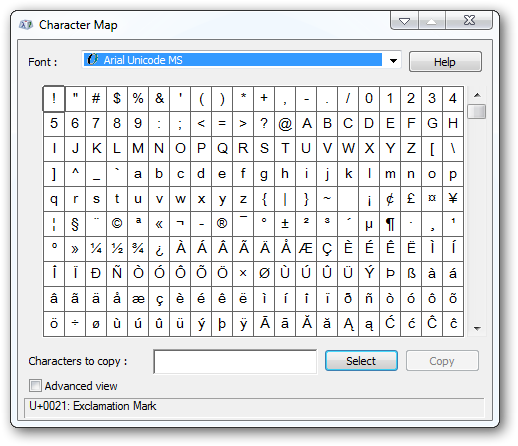Screen dimensions: 518x446
Task: Select the yen ¥ symbol cell
Action: [453, 199]
